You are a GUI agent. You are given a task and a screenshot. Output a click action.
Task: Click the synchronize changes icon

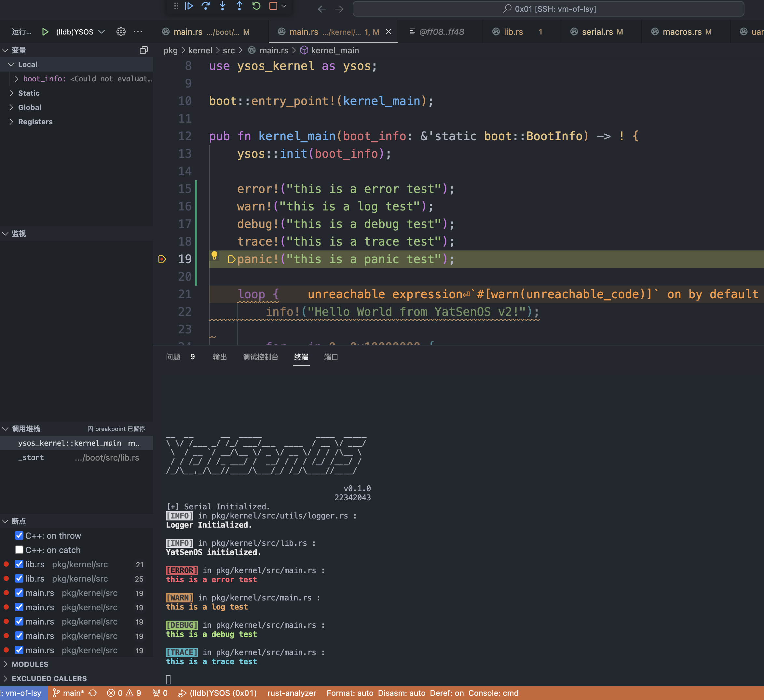click(x=93, y=693)
